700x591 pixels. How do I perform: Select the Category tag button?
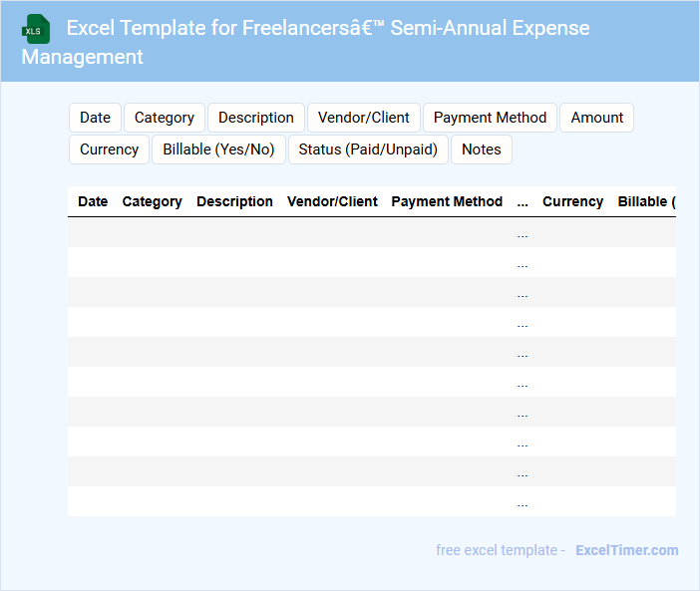click(165, 118)
